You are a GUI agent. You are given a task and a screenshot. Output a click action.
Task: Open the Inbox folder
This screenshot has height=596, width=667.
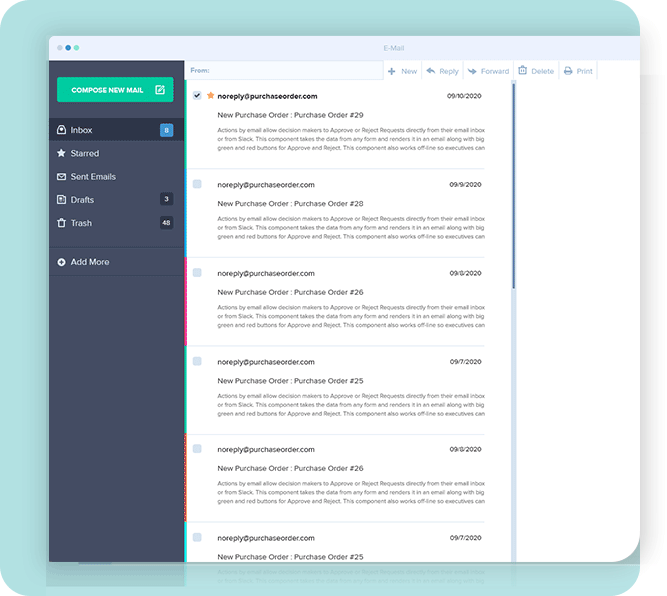point(117,130)
